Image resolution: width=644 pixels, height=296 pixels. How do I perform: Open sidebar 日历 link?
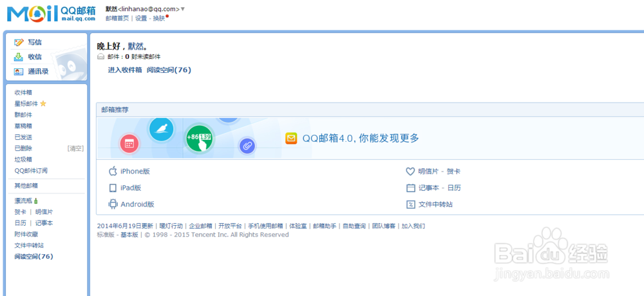[x=21, y=223]
